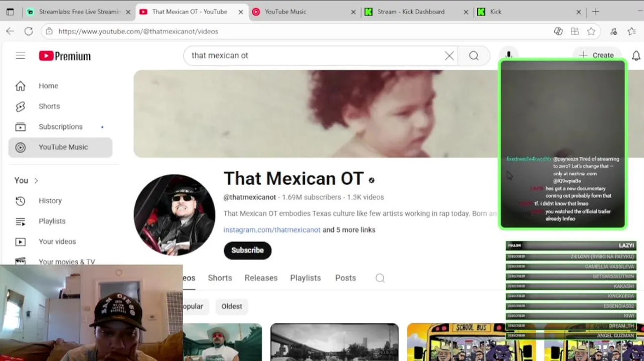Open the Releases channel tab
The image size is (644, 361).
pyautogui.click(x=261, y=278)
